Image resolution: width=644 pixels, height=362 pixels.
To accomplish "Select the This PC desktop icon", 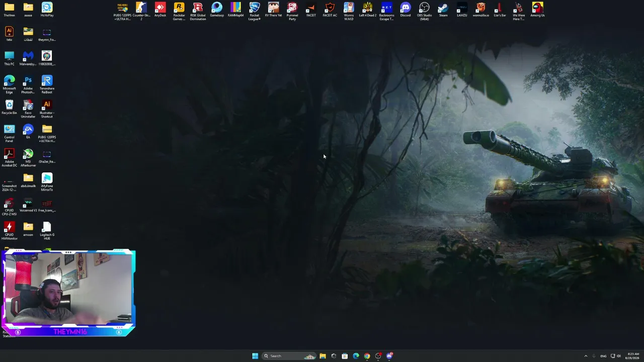I will (x=9, y=58).
